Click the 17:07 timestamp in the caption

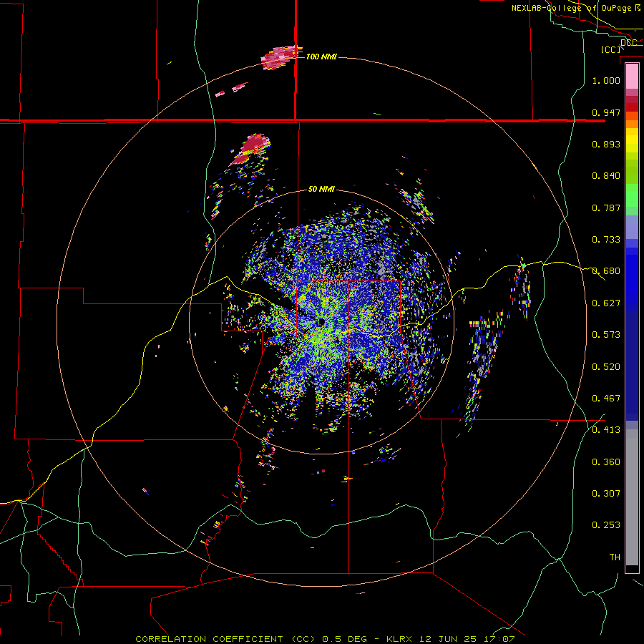(x=499, y=639)
